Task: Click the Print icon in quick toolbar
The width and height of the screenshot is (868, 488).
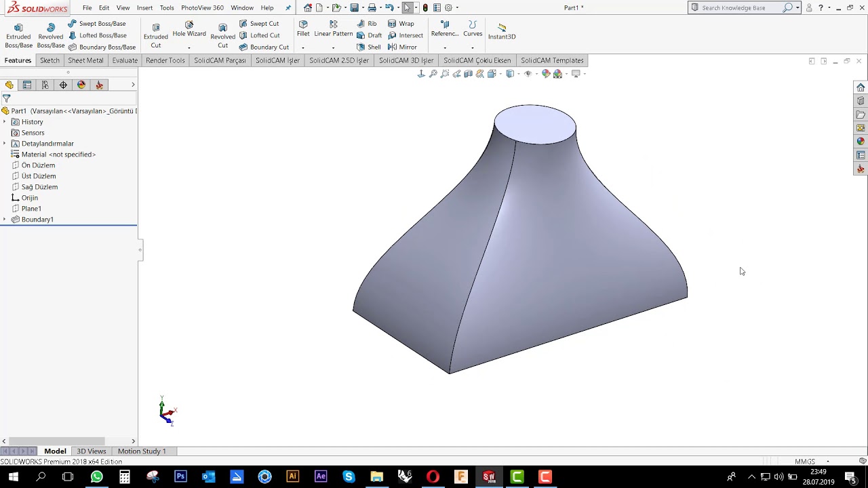Action: click(372, 7)
